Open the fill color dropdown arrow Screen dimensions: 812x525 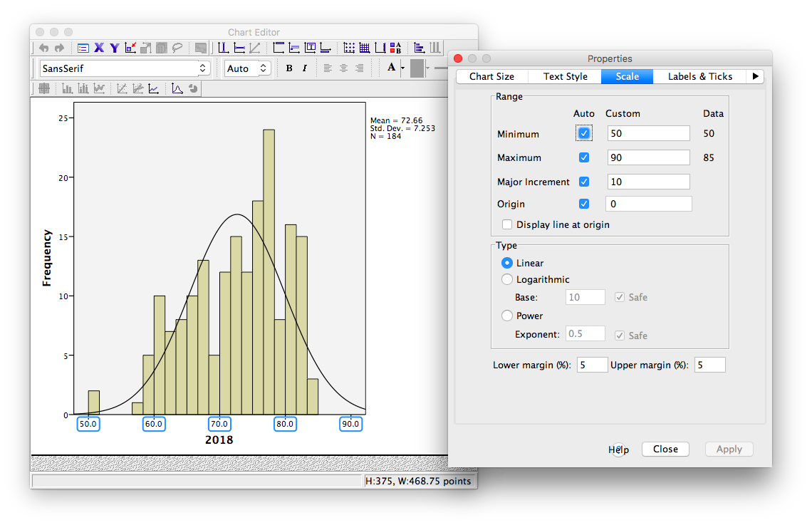pos(428,68)
